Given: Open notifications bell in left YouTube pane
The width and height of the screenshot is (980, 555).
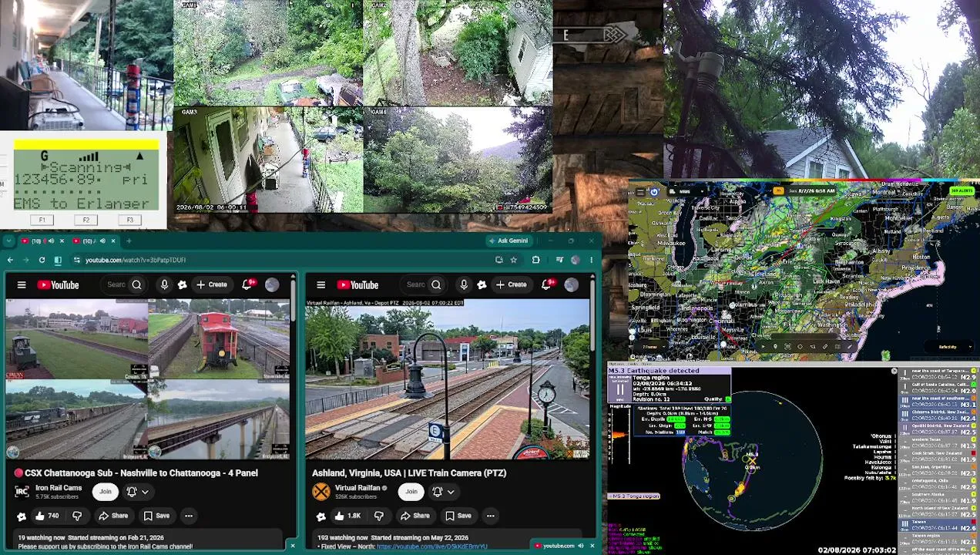Looking at the screenshot, I should 247,285.
